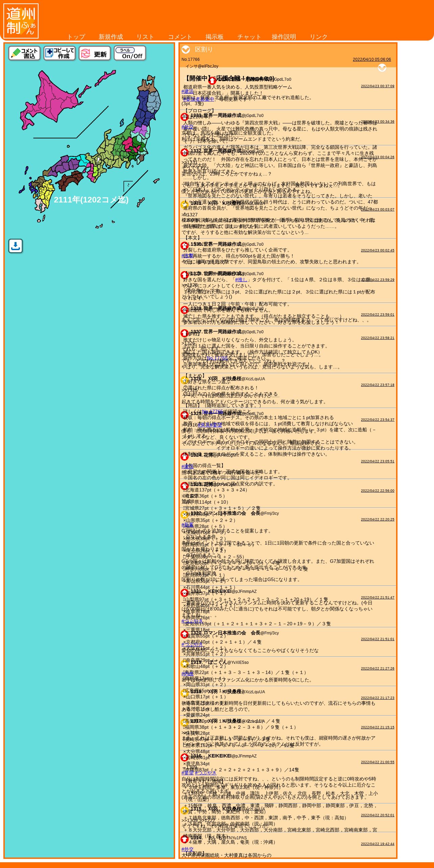This screenshot has height=868, width=434.
Task: Click red arrow icon beside comment 1330
Action: coord(184,245)
